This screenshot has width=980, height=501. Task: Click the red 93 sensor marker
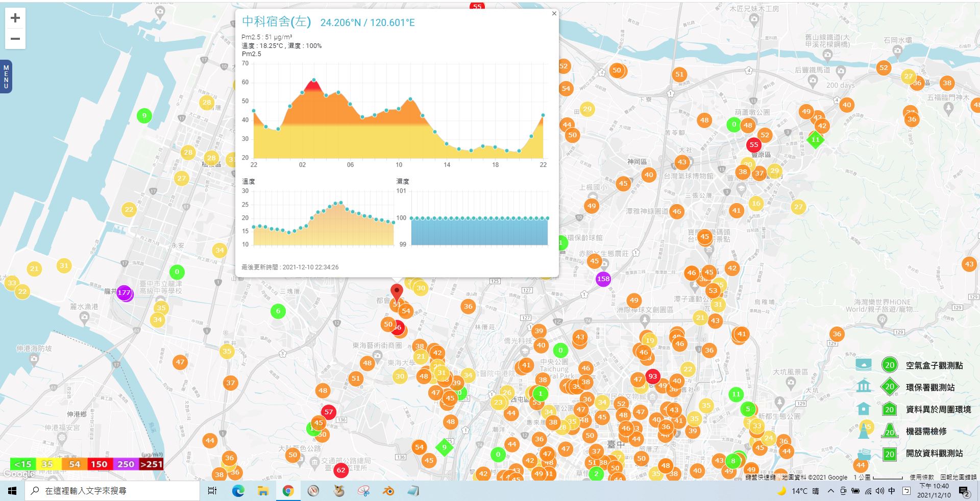pyautogui.click(x=652, y=377)
